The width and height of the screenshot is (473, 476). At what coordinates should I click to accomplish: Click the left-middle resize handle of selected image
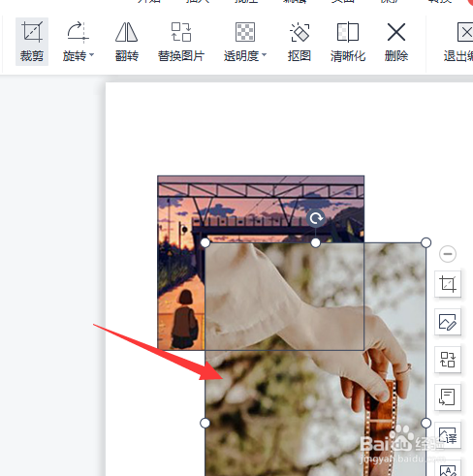tap(205, 423)
